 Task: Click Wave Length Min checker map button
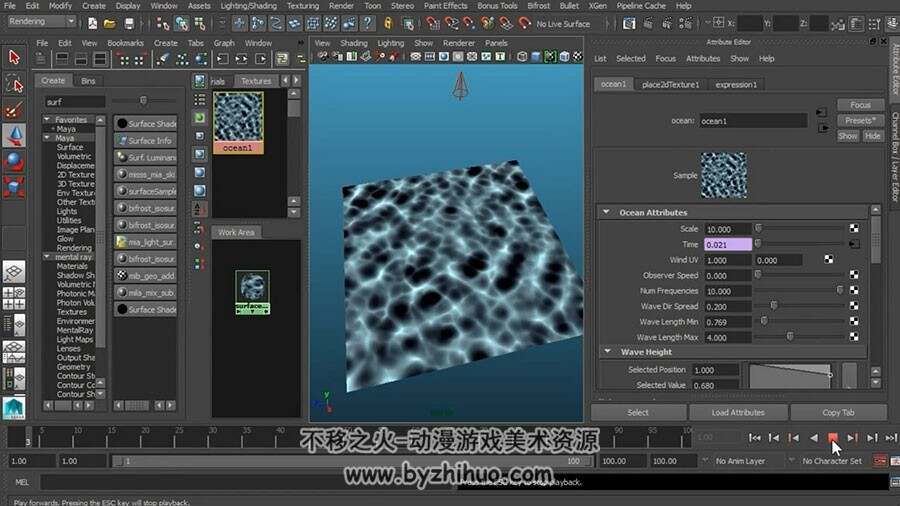click(854, 321)
